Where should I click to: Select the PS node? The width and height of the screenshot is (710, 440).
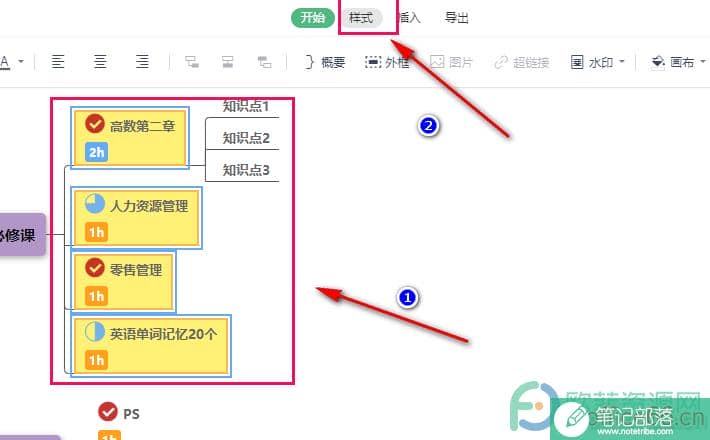click(131, 414)
